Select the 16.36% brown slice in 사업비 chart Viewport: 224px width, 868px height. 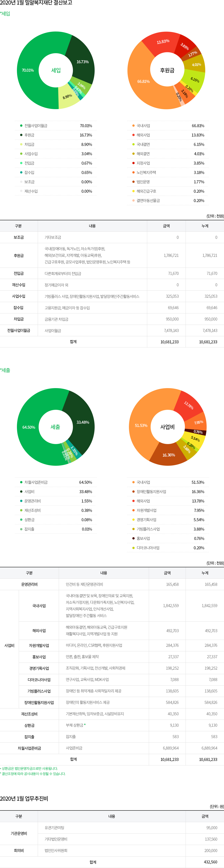[x=168, y=455]
